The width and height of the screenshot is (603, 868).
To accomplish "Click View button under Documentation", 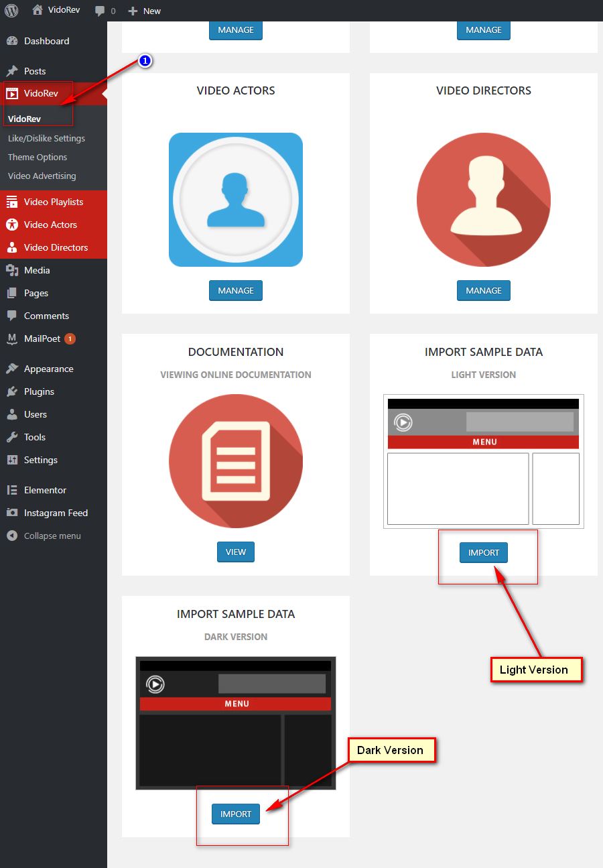I will (236, 552).
